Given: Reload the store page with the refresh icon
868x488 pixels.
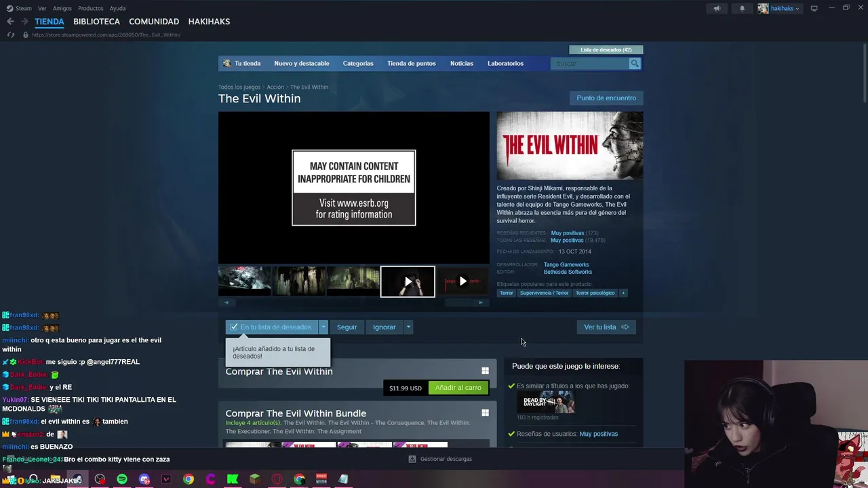Looking at the screenshot, I should [x=10, y=35].
